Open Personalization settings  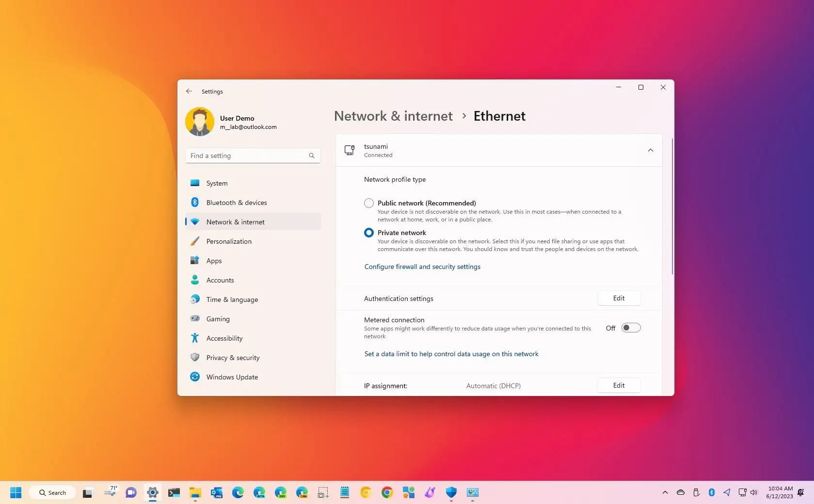(229, 241)
